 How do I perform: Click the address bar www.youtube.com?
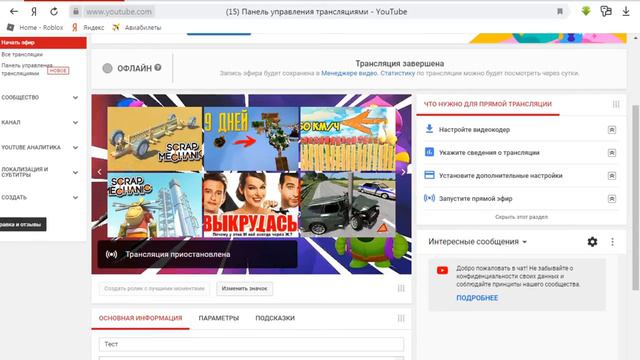[119, 12]
